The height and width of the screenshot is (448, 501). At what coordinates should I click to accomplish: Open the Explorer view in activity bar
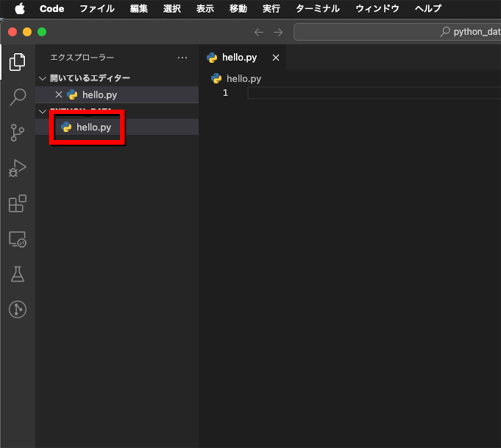[17, 62]
